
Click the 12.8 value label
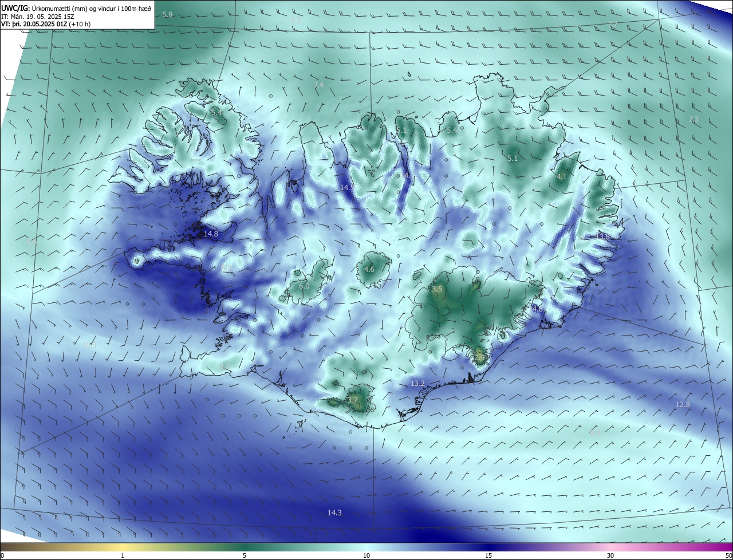click(x=683, y=404)
